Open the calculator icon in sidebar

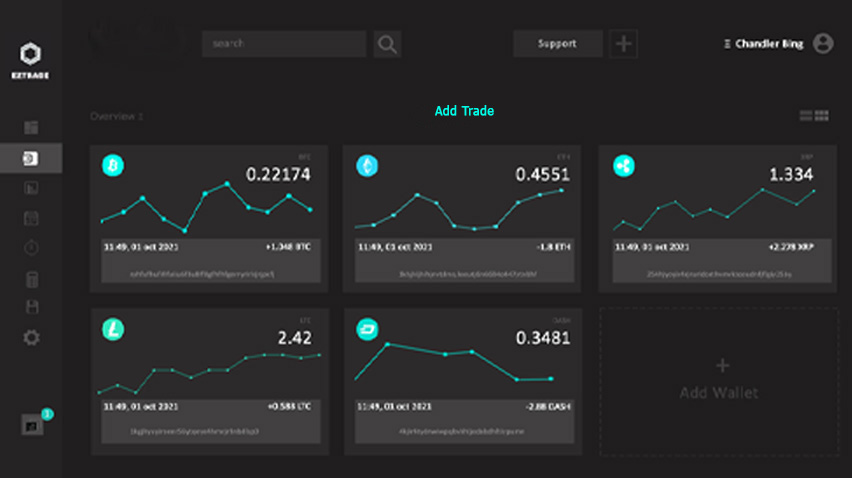click(32, 279)
